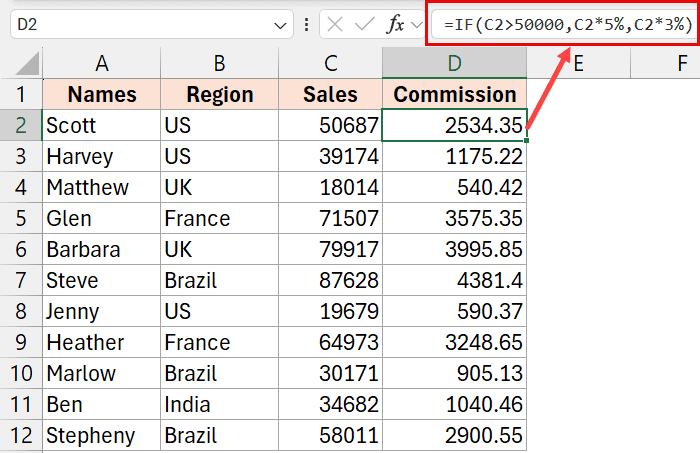The width and height of the screenshot is (700, 453).
Task: Select commission cell 3995.85
Action: pyautogui.click(x=454, y=249)
